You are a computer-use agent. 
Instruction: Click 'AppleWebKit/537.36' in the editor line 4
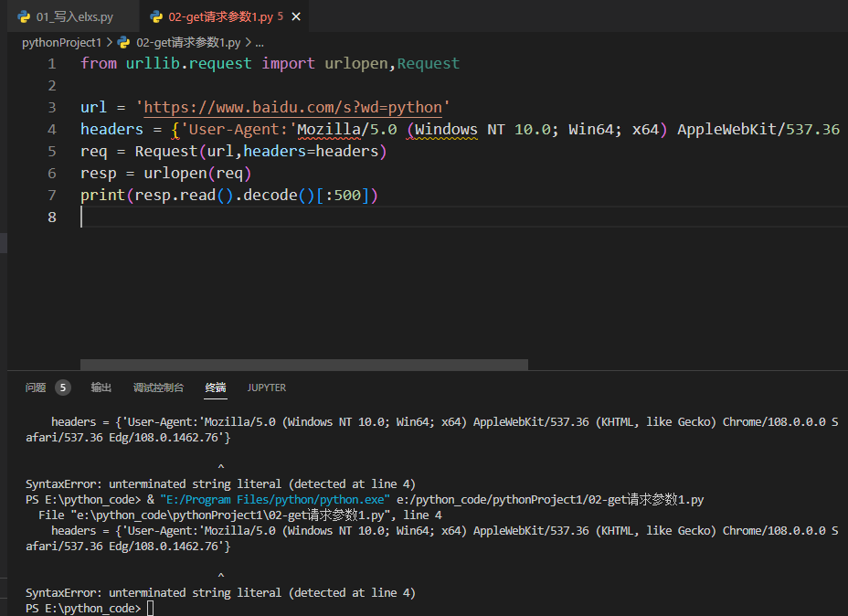point(758,130)
